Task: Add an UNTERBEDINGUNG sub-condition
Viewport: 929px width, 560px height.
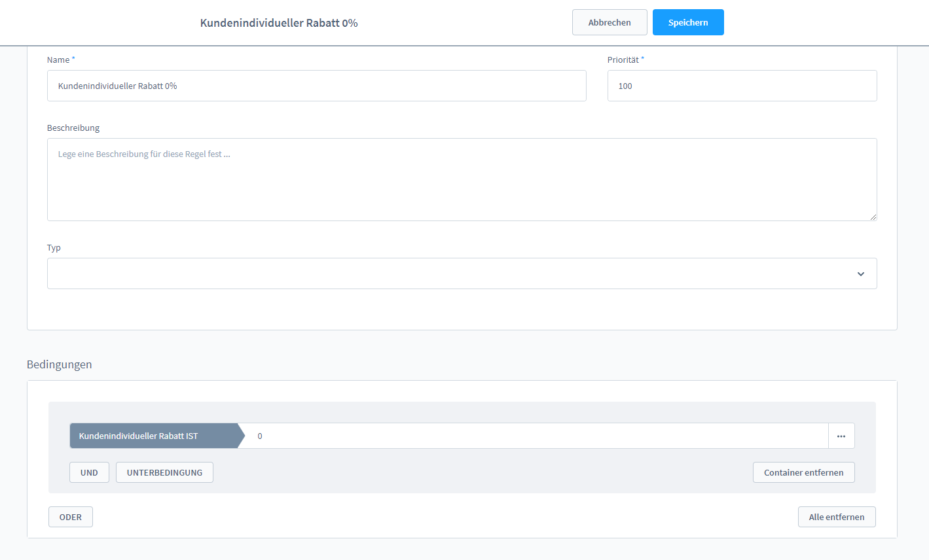Action: [164, 472]
